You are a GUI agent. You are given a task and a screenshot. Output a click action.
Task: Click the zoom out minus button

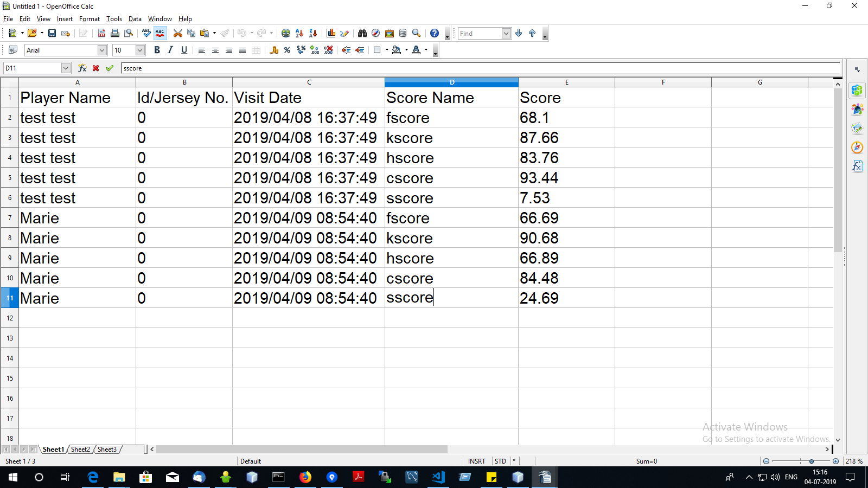coord(766,461)
